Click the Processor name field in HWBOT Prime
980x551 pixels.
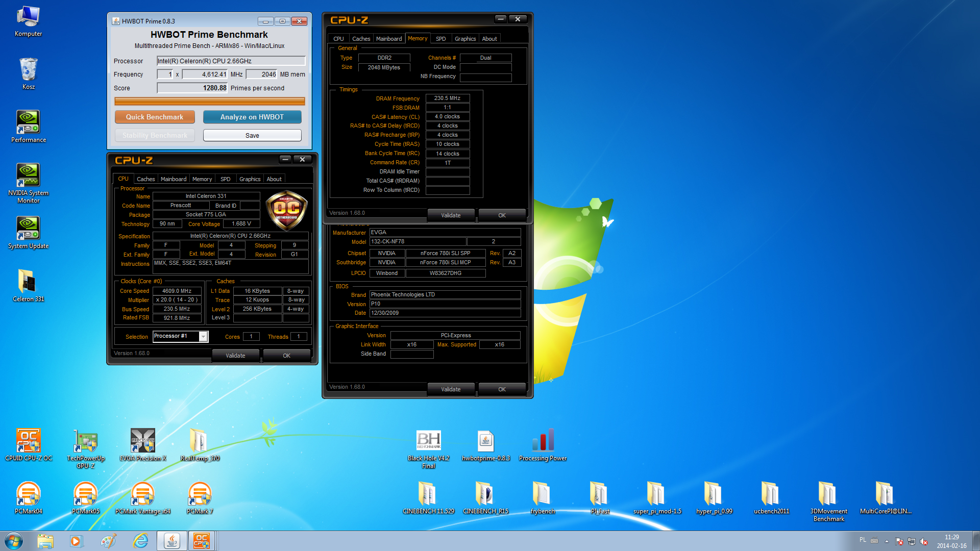coord(231,61)
